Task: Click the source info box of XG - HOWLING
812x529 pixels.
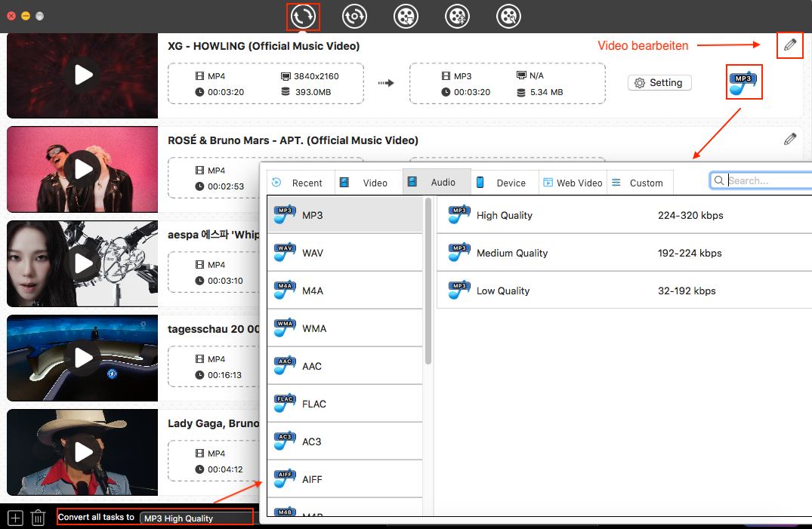Action: point(266,83)
